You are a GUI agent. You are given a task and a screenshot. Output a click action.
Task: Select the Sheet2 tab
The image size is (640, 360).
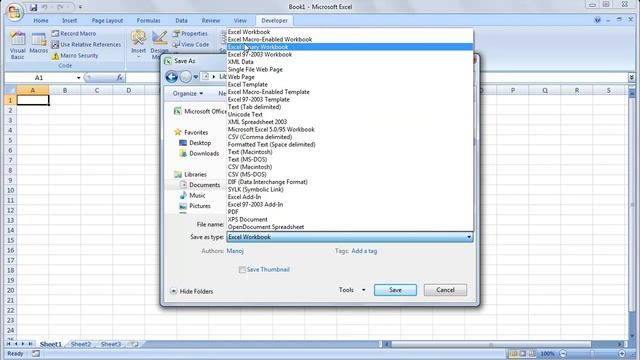(81, 344)
